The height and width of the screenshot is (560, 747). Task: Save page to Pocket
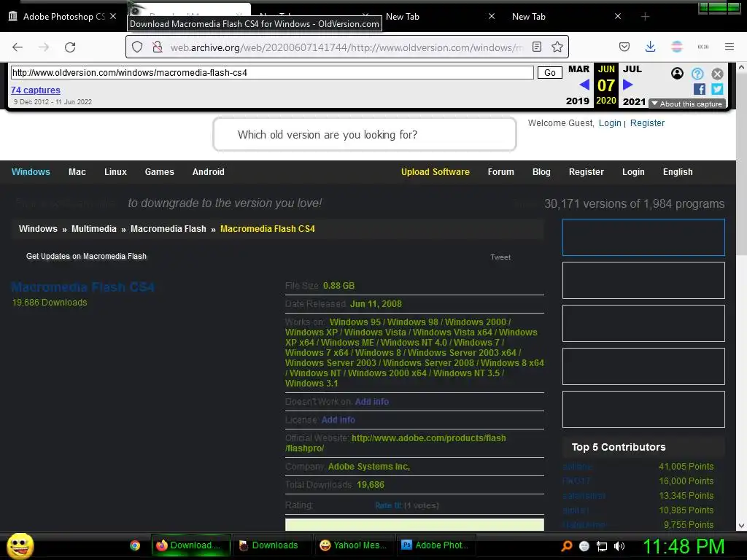624,47
